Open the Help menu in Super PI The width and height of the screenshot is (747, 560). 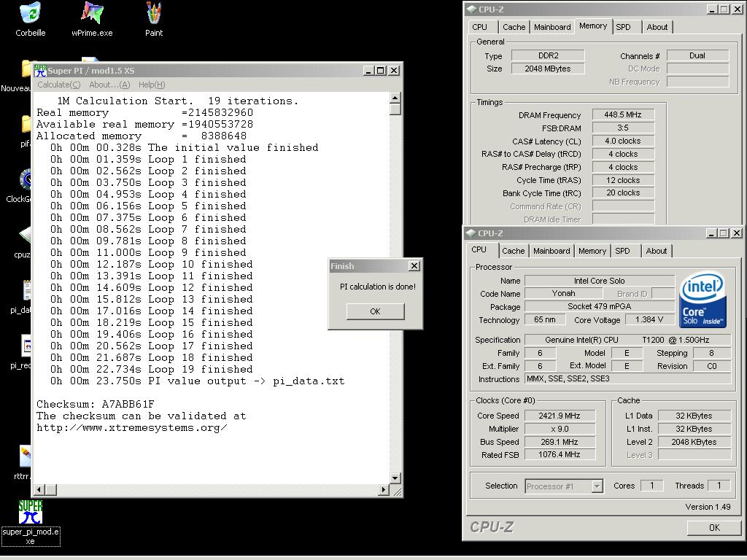pos(152,85)
